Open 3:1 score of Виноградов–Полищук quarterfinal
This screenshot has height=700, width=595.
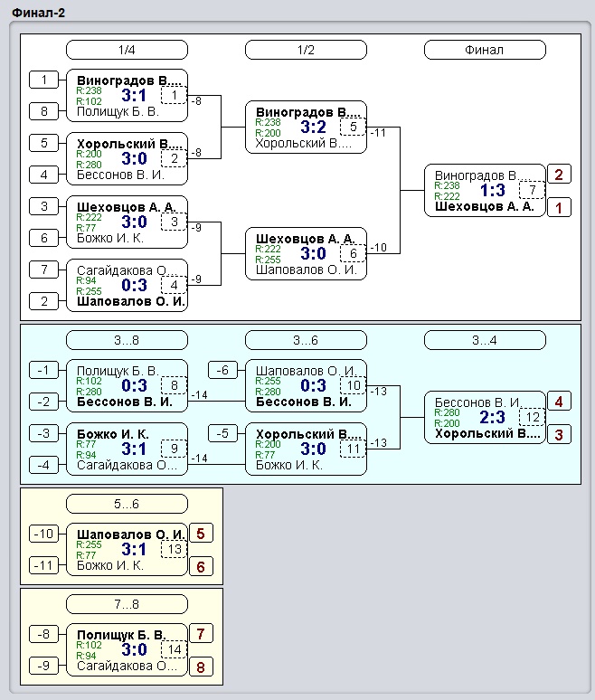[134, 96]
